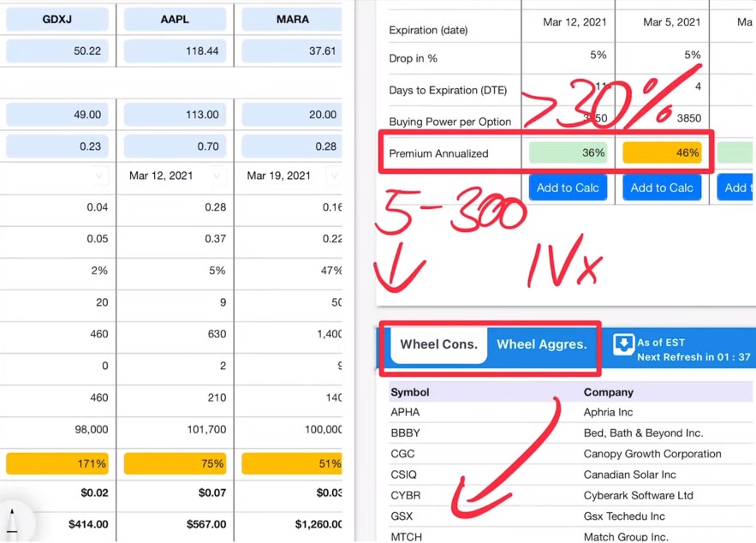Viewport: 756px width, 543px height.
Task: Select the 50.22 price field
Action: pos(57,51)
